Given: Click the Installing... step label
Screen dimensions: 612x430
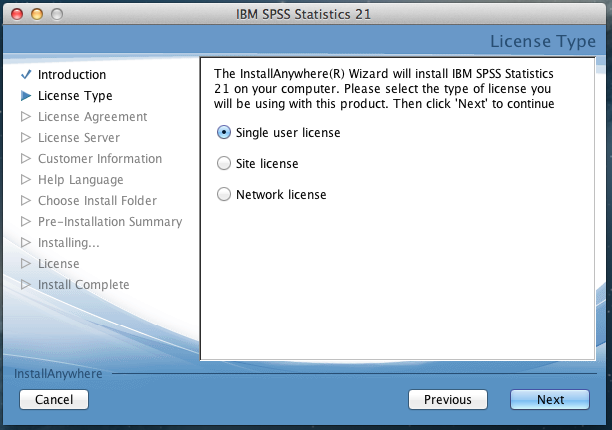Looking at the screenshot, I should click(x=69, y=243).
